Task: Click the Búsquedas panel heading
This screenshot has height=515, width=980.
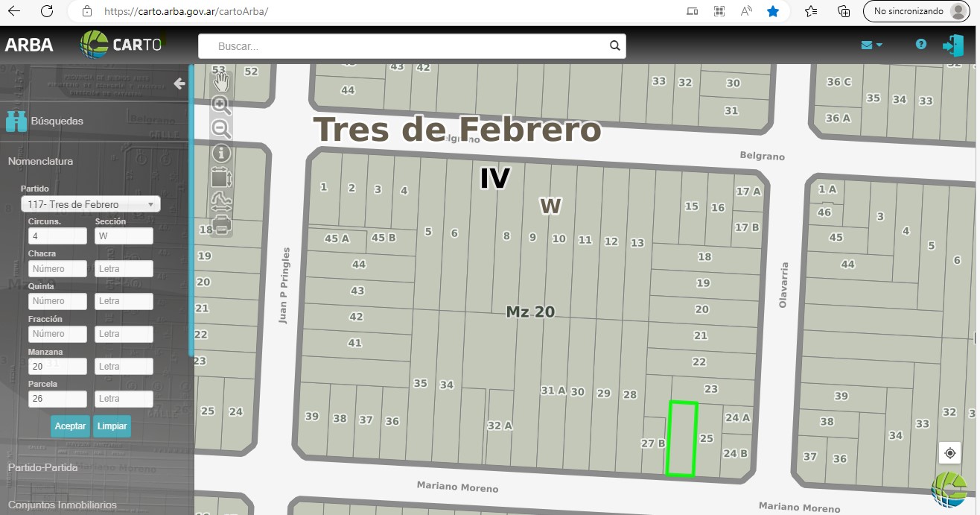Action: 57,121
